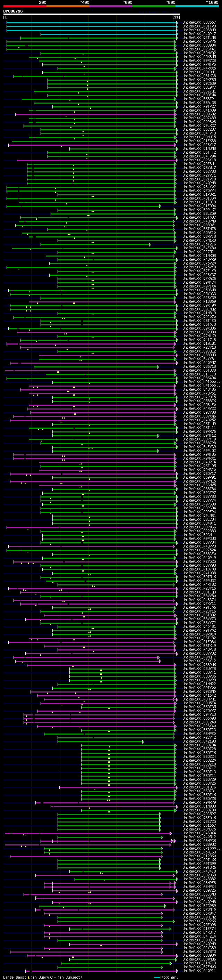Select hit name UniRef100_A3BZ84
Viewport: 222px width, 980px height.
[x=199, y=489]
